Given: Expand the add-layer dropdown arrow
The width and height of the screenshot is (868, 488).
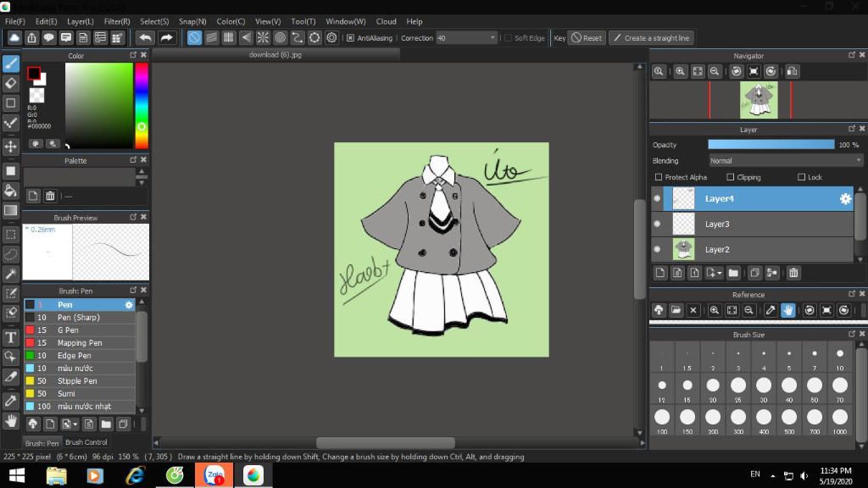Looking at the screenshot, I should click(719, 273).
